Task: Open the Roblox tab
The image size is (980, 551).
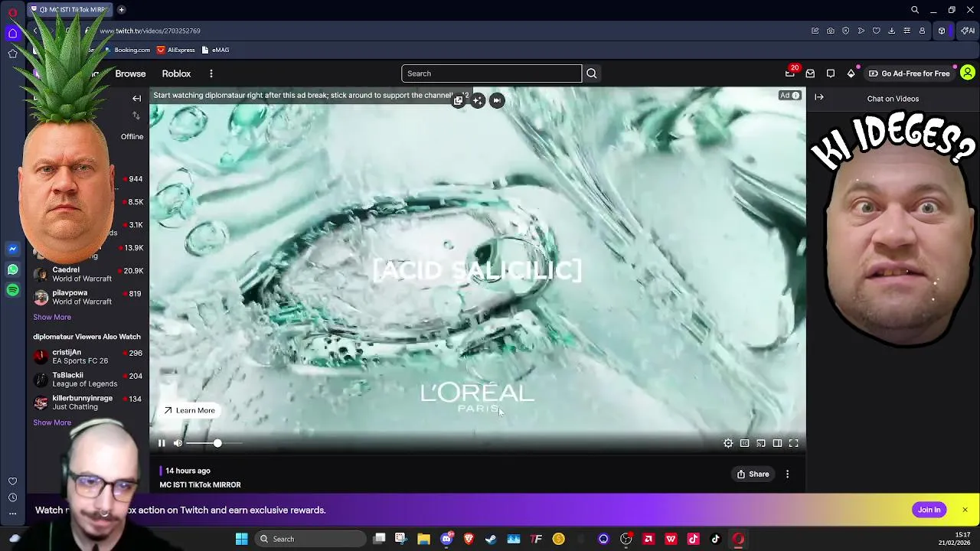Action: coord(176,73)
